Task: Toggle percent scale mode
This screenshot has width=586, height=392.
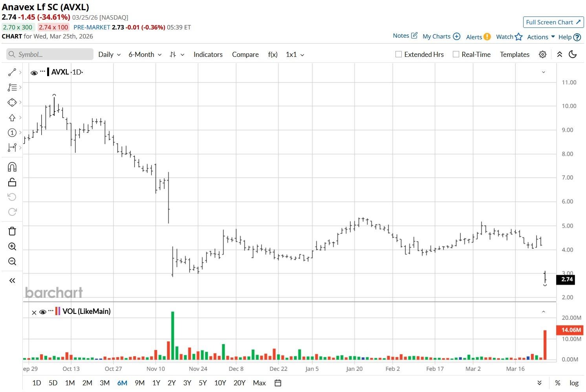Action: [557, 383]
